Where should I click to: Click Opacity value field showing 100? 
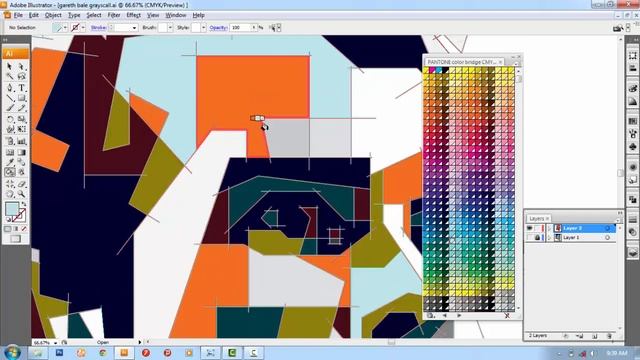click(240, 28)
